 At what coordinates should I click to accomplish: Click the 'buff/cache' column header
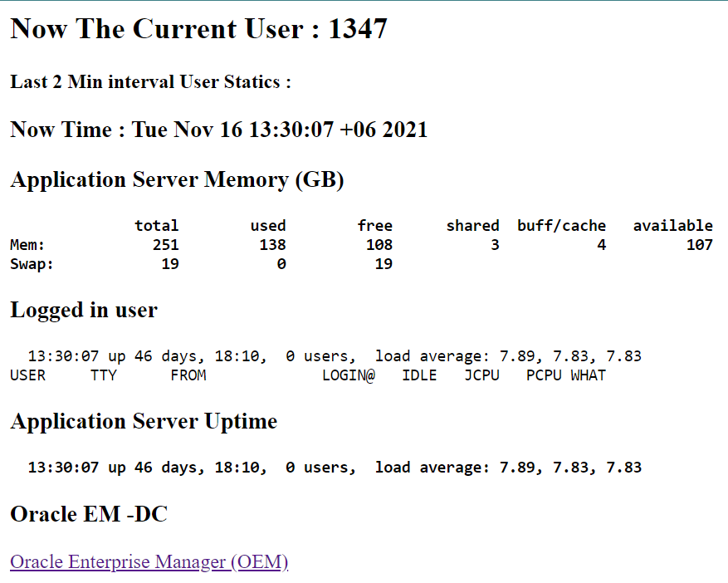562,226
